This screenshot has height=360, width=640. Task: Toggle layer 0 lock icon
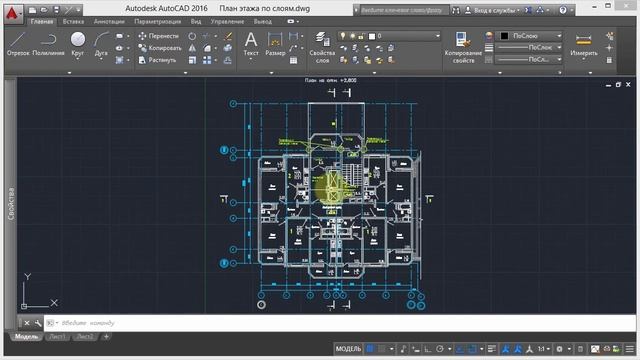tap(361, 36)
